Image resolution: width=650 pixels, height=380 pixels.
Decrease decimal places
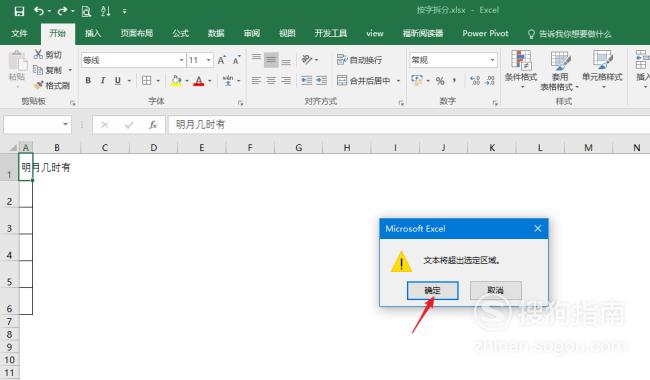pyautogui.click(x=490, y=80)
